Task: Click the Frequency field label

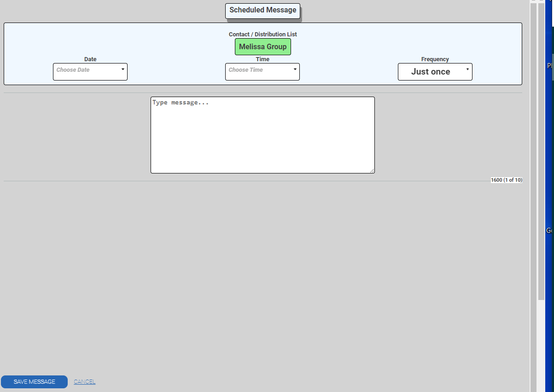Action: pos(435,59)
